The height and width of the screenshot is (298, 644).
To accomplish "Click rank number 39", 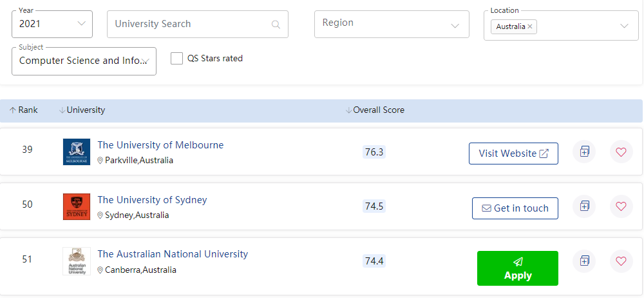I will pos(27,150).
